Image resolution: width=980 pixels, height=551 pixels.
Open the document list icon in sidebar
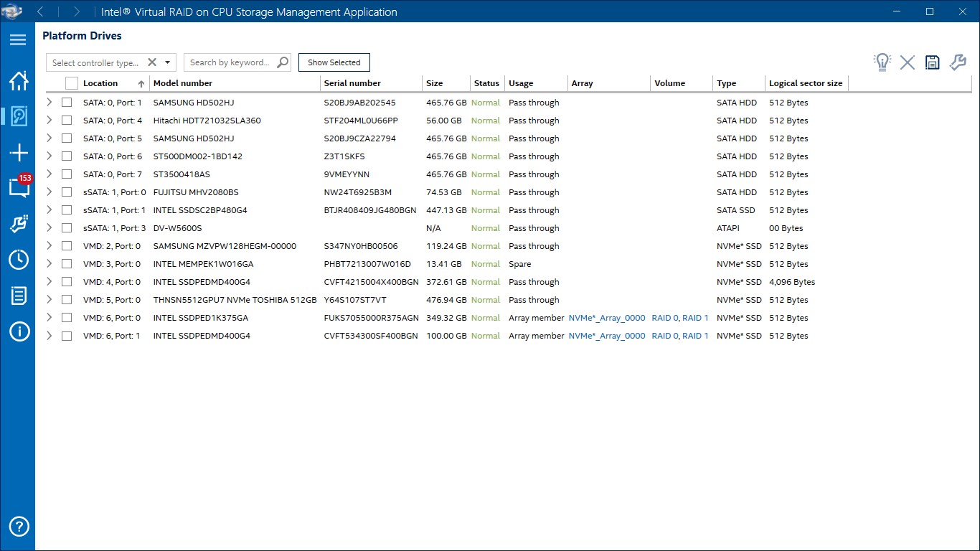(19, 296)
